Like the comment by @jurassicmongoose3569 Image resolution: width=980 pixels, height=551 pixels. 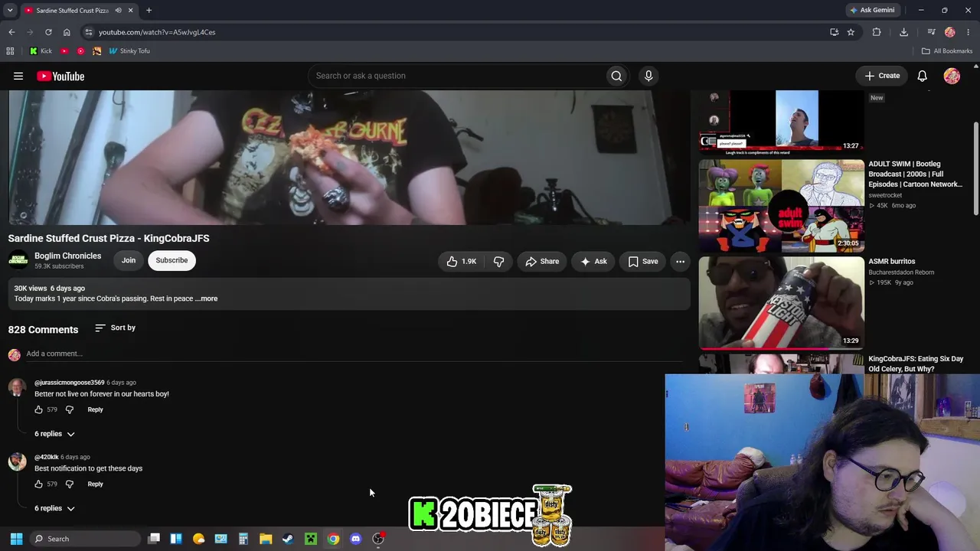coord(38,409)
